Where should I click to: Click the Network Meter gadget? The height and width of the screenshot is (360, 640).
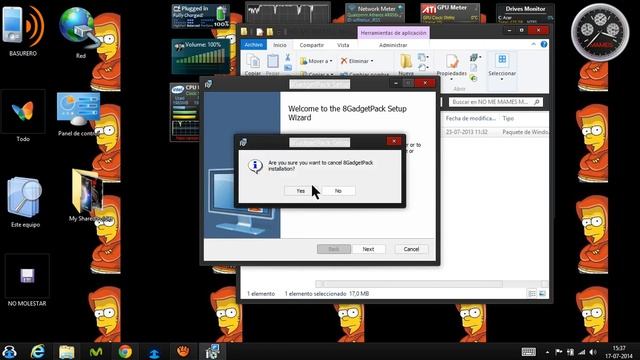click(375, 13)
